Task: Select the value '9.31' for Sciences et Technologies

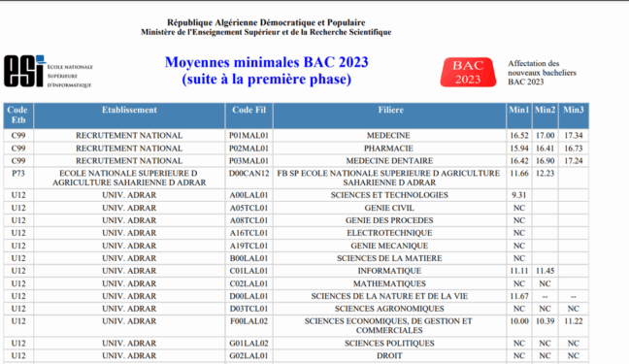Action: click(x=519, y=195)
